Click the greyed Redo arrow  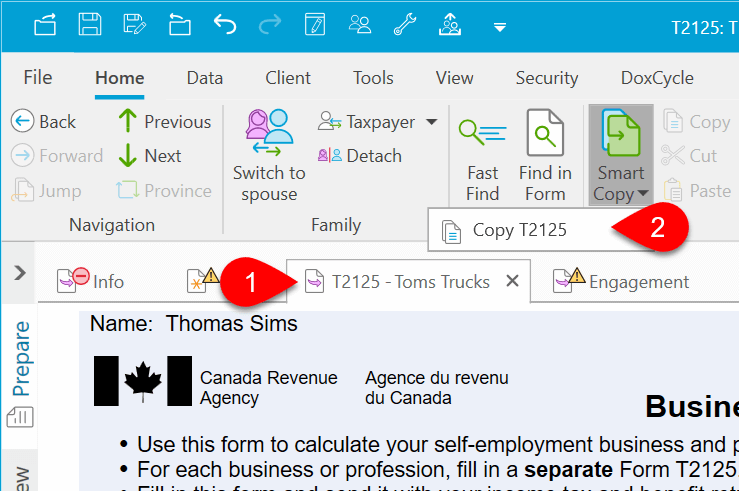click(270, 24)
